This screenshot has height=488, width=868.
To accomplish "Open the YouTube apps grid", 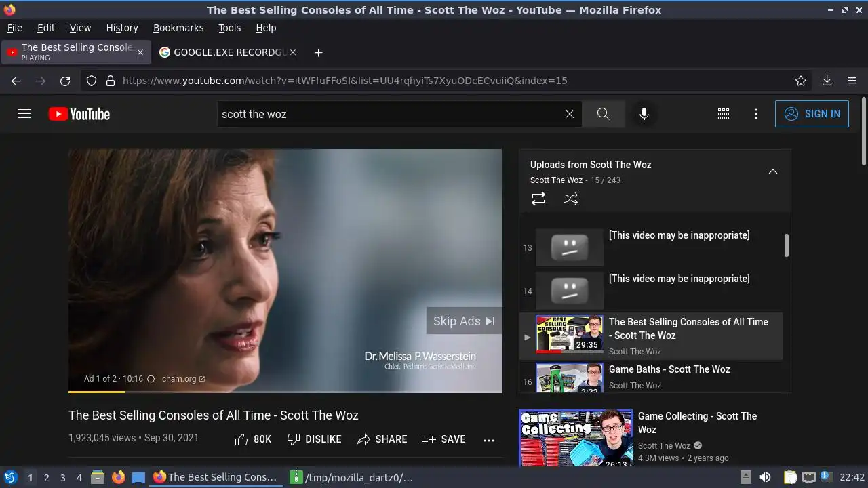I will (x=724, y=114).
